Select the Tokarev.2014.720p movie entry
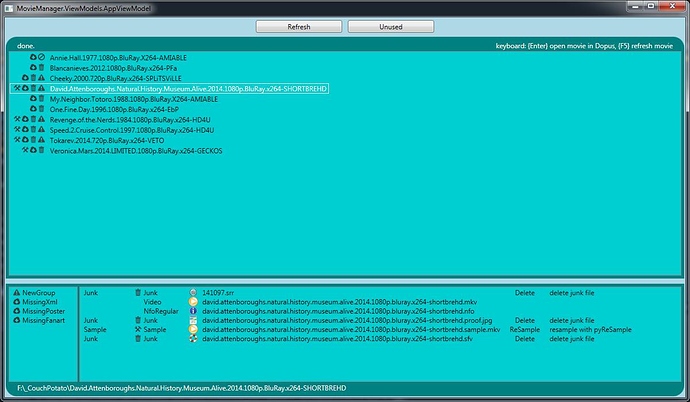Screen dimensions: 690x402 [107, 140]
